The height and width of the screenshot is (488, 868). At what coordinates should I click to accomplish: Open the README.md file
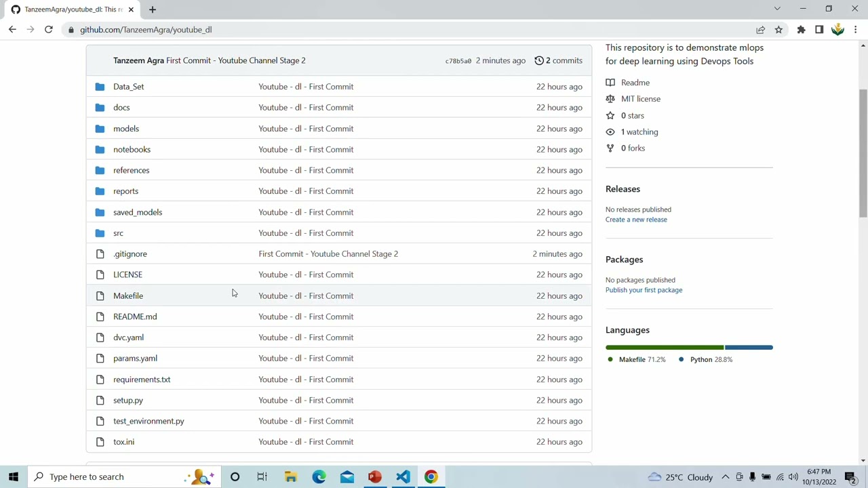135,317
